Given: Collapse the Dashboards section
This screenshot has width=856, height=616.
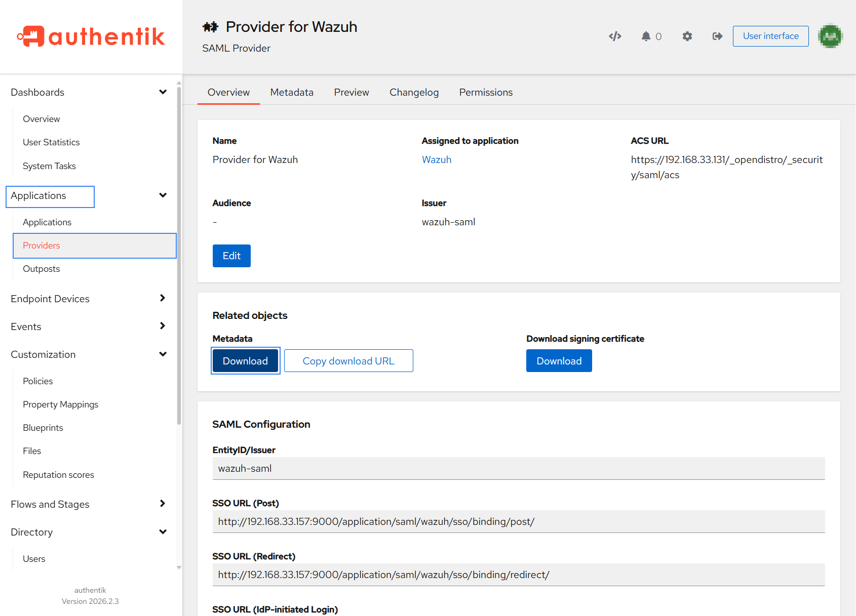Looking at the screenshot, I should [163, 92].
